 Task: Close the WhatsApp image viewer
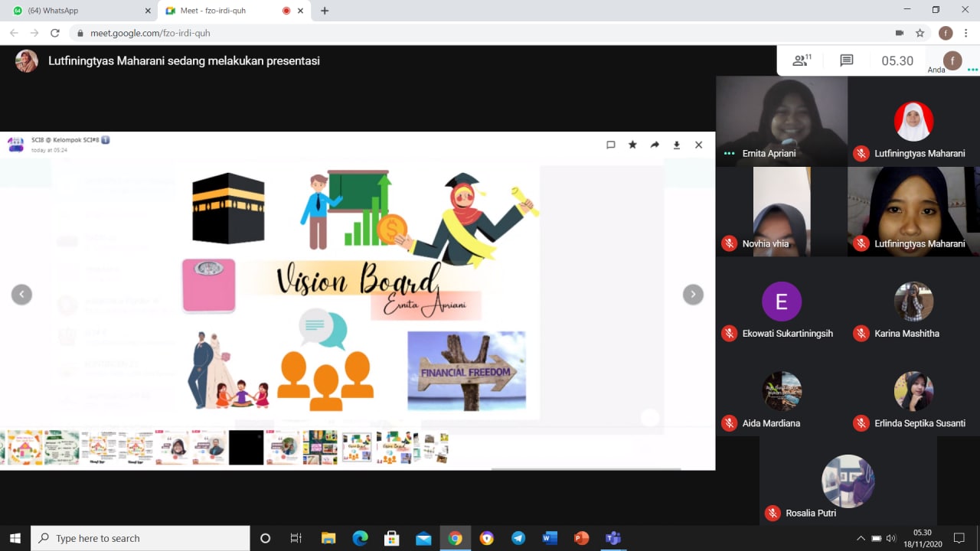[698, 145]
